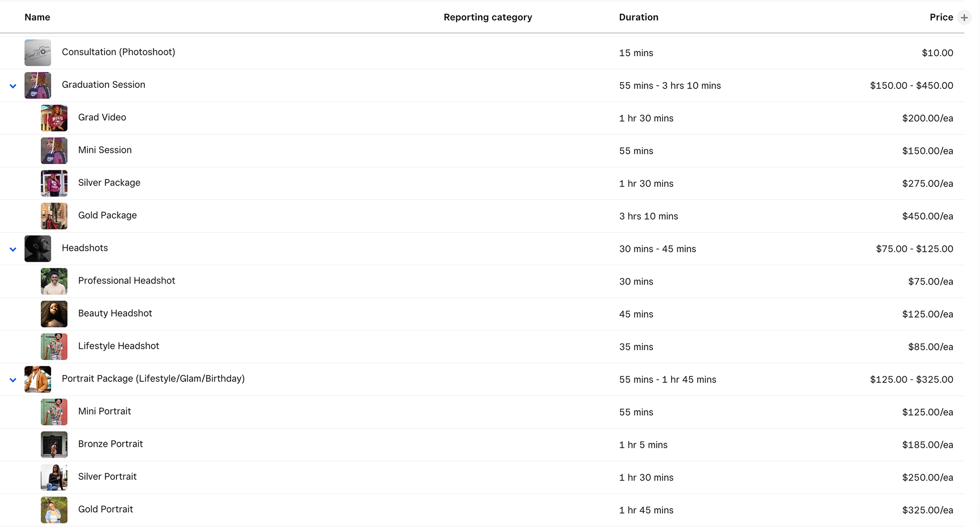Click the Beauty Headshot thumbnail image
This screenshot has height=528, width=980.
54,314
